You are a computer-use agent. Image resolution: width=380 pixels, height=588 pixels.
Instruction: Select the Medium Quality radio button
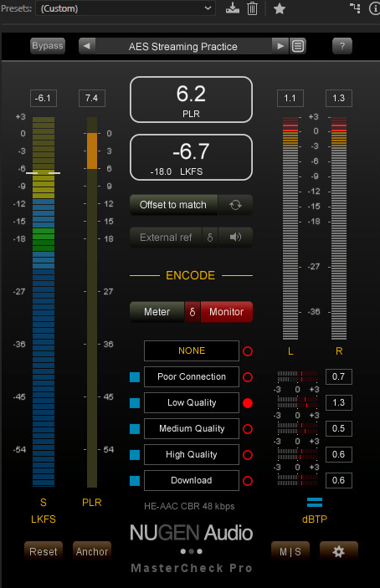click(248, 429)
